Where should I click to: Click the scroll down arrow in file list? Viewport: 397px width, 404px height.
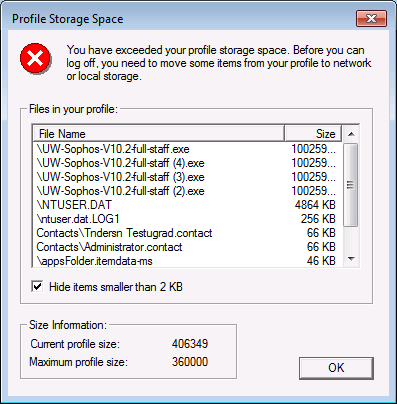pos(350,259)
